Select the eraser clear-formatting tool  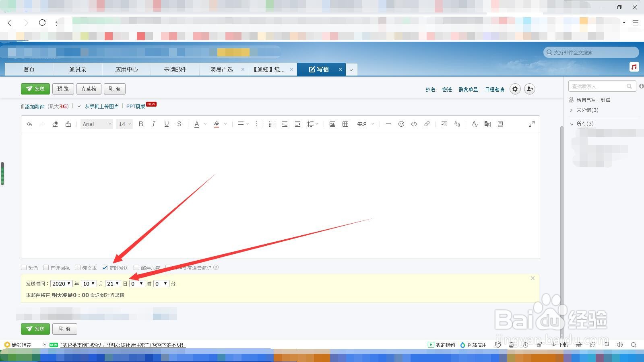[55, 124]
